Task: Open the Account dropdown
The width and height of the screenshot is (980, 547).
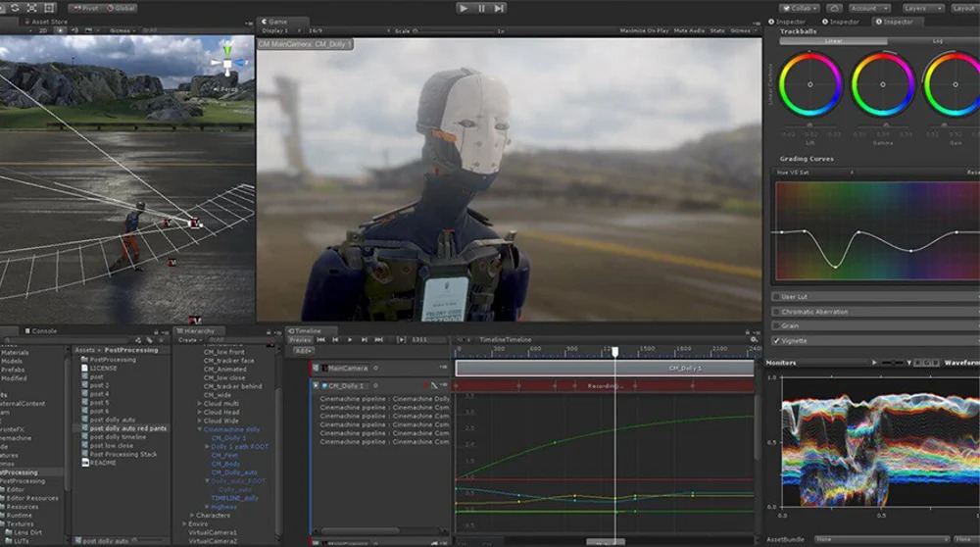Action: (x=869, y=8)
